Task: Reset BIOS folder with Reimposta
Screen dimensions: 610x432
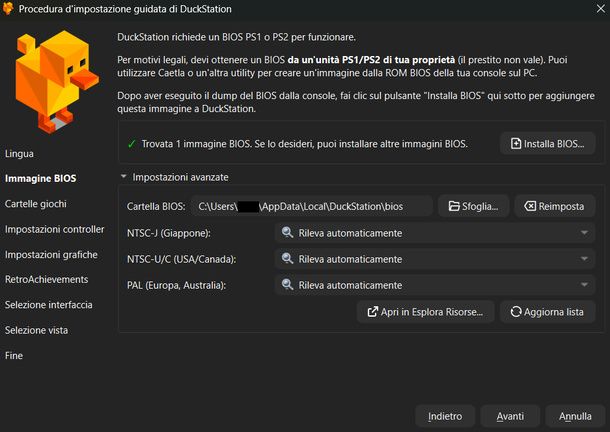Action: coord(555,206)
